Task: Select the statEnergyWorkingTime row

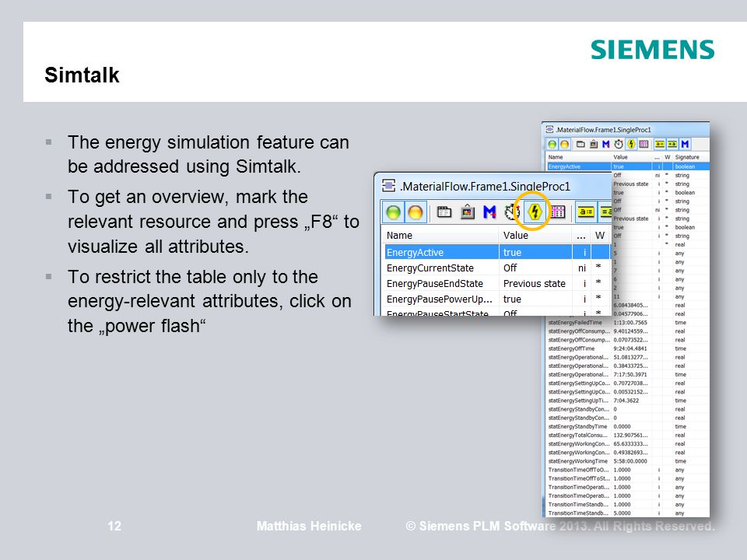Action: click(627, 461)
